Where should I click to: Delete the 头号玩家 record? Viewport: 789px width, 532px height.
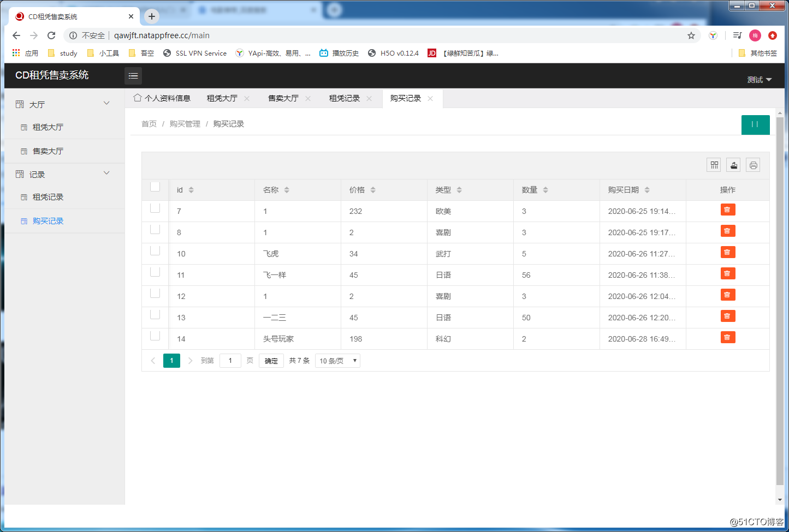pos(728,337)
